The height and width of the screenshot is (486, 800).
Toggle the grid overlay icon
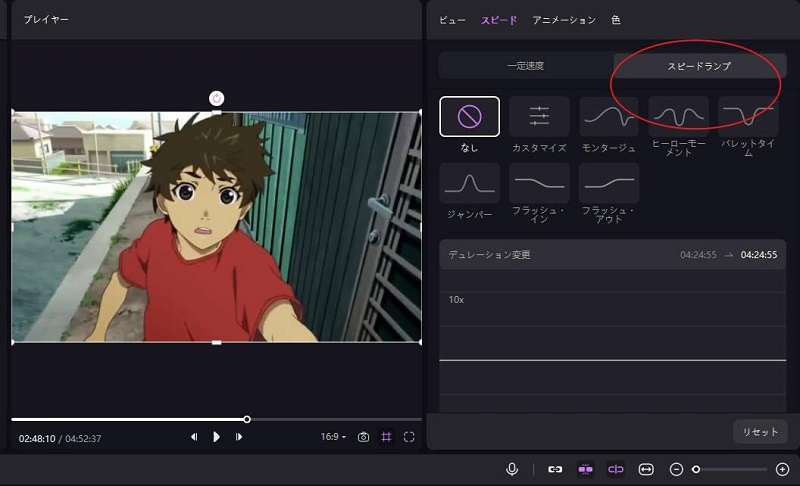tap(386, 437)
